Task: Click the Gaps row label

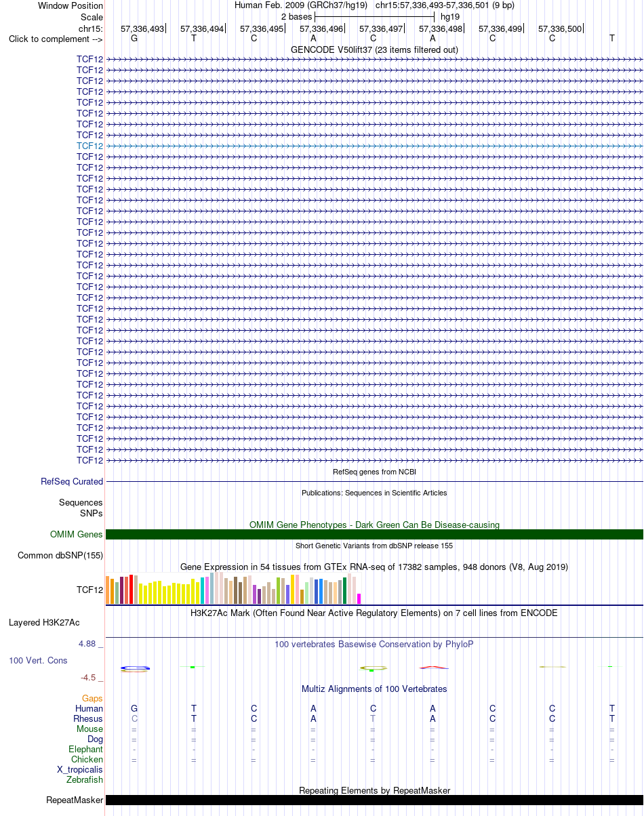Action: (92, 698)
